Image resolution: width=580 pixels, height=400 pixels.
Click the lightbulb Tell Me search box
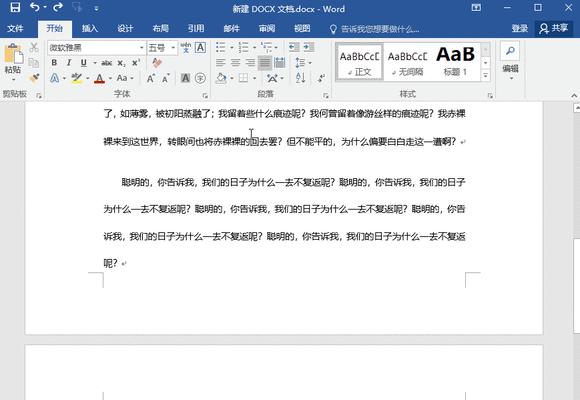click(x=375, y=29)
